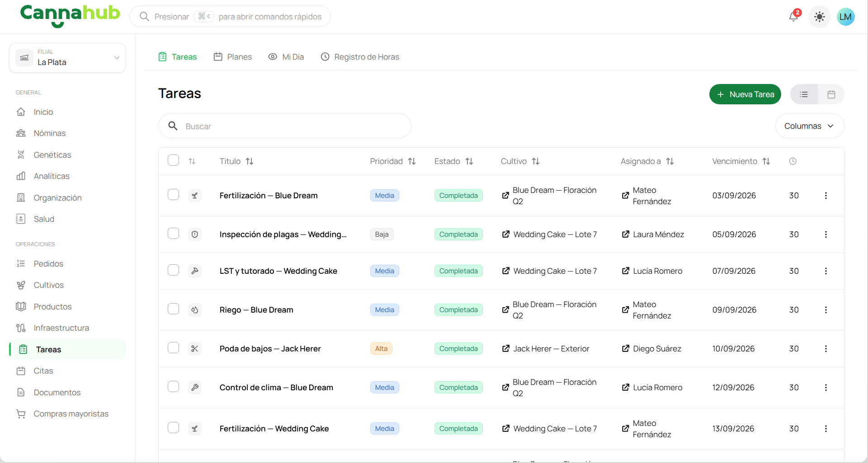Click the Analíticas chart sidebar icon
Viewport: 868px width, 463px height.
[x=21, y=176]
